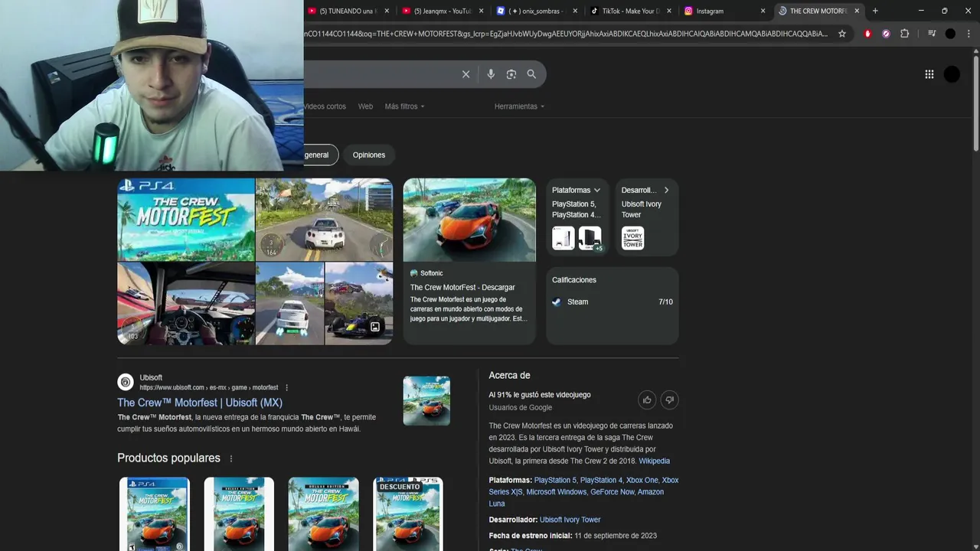Screen dimensions: 980x551
Task: Open the purple circular extension icon
Action: click(886, 34)
